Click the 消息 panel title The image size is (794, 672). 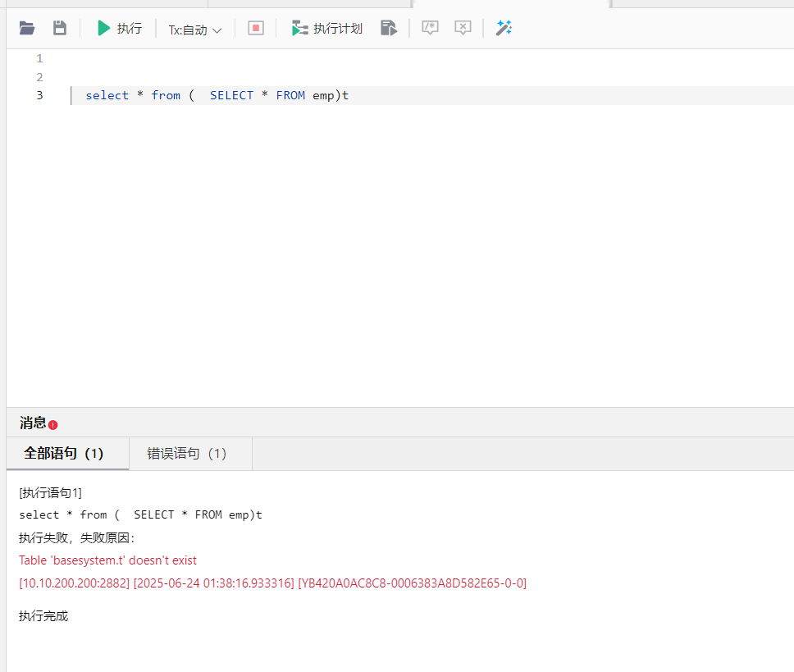click(33, 423)
